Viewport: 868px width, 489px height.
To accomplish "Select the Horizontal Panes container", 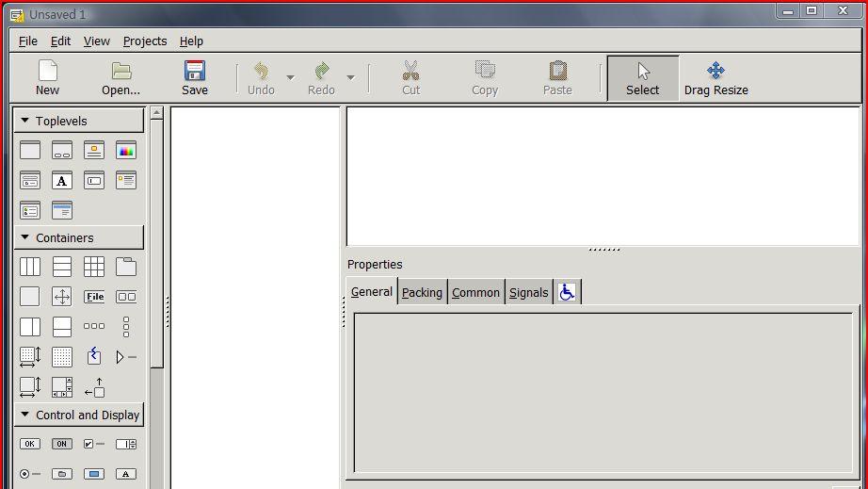I will click(x=30, y=326).
